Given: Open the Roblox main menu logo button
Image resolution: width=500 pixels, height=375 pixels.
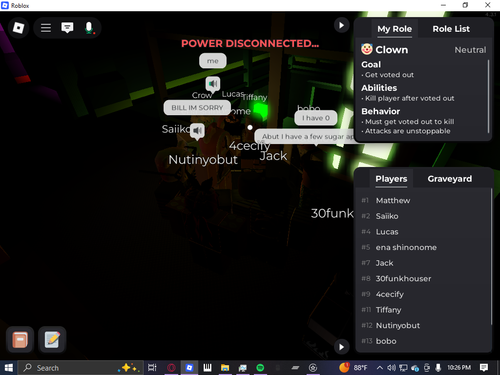Looking at the screenshot, I should coord(18,28).
